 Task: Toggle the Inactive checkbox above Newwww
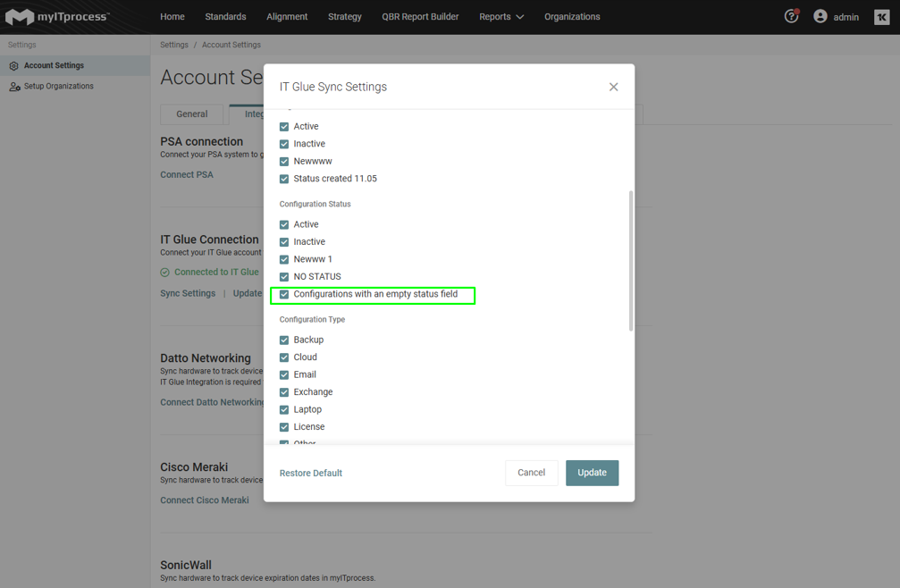284,144
